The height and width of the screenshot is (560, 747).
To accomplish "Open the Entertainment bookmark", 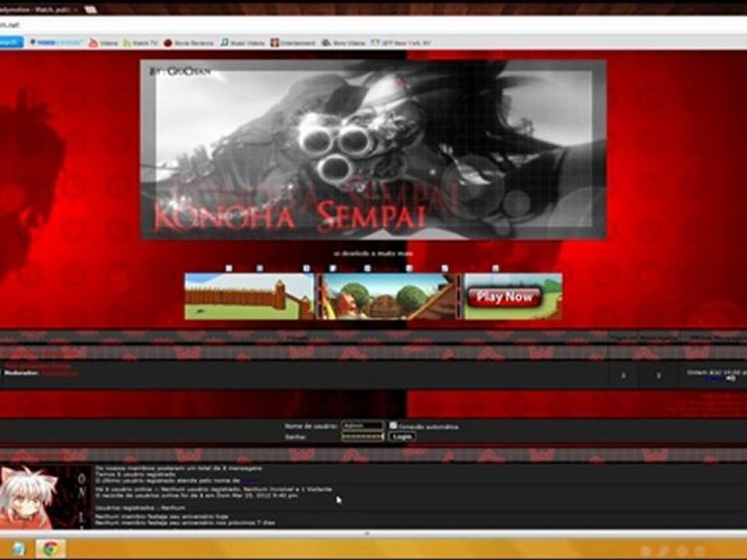I will (293, 43).
